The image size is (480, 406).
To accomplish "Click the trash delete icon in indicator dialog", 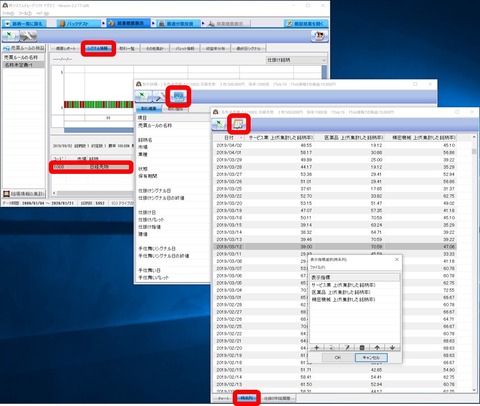I will click(362, 348).
